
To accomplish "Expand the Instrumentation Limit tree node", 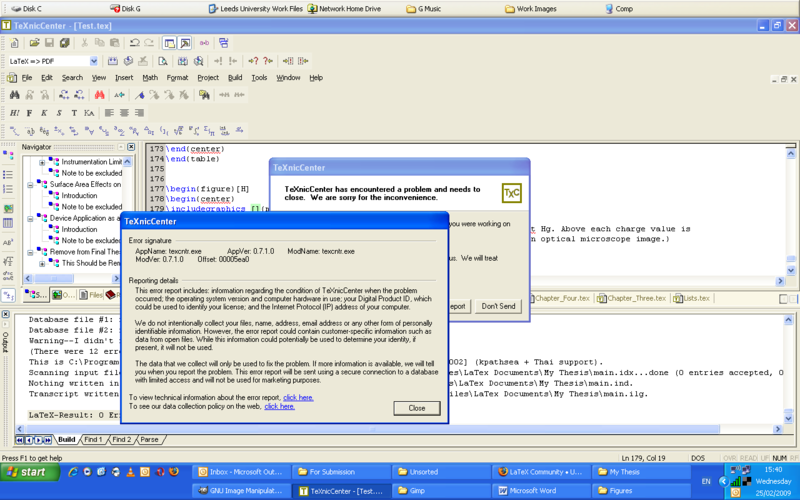I will pyautogui.click(x=42, y=162).
